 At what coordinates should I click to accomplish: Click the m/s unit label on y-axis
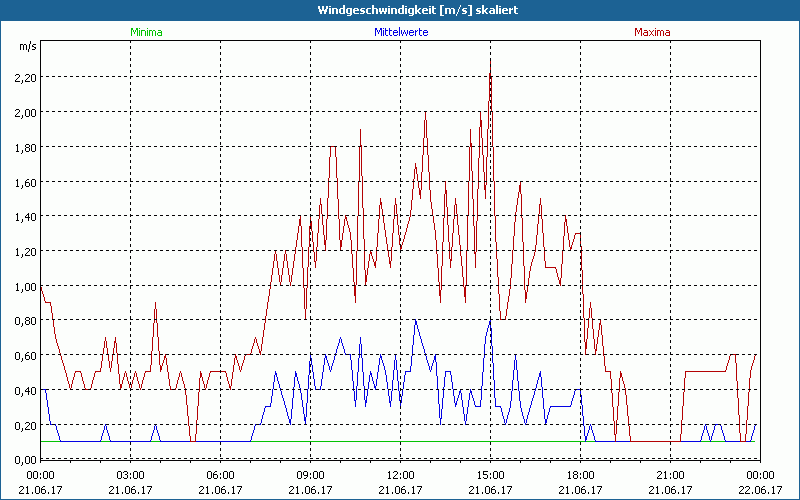point(26,46)
